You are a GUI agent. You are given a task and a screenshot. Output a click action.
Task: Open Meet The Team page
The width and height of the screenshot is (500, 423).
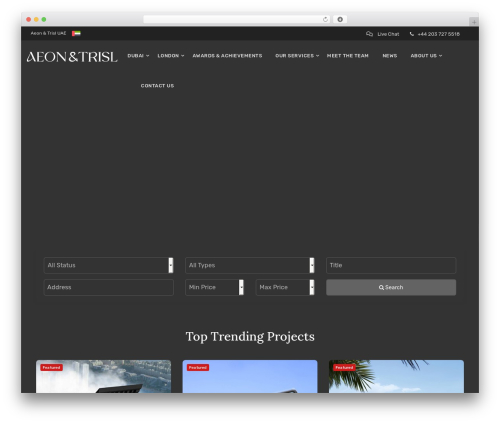click(x=348, y=56)
